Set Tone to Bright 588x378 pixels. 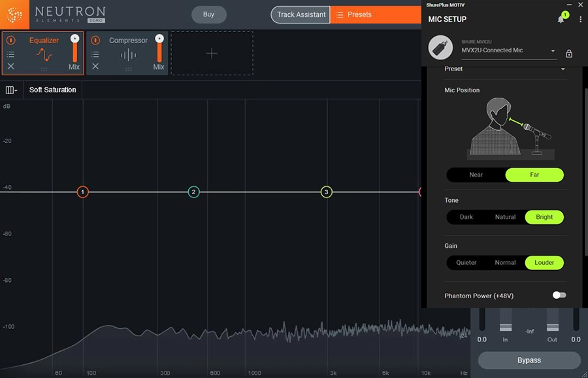(x=544, y=217)
